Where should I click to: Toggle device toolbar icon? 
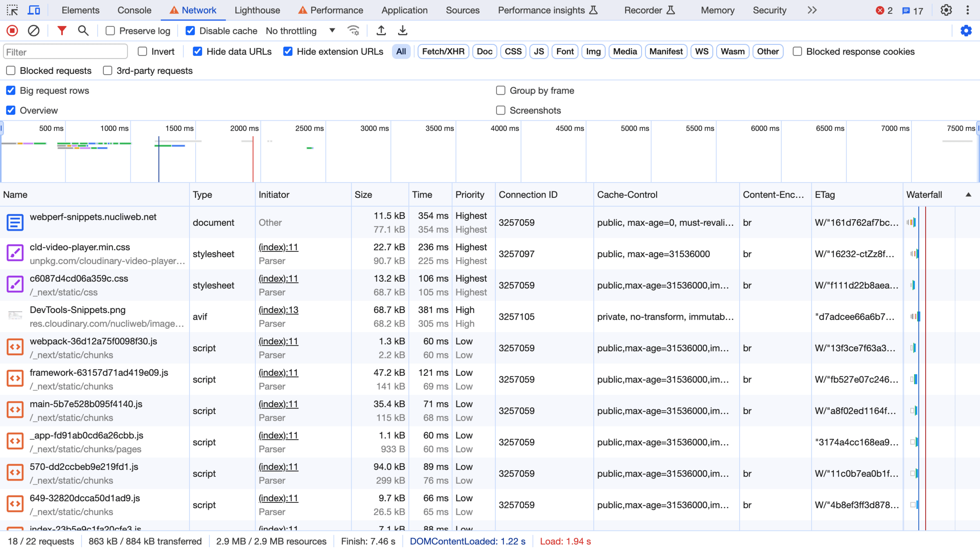click(x=33, y=10)
